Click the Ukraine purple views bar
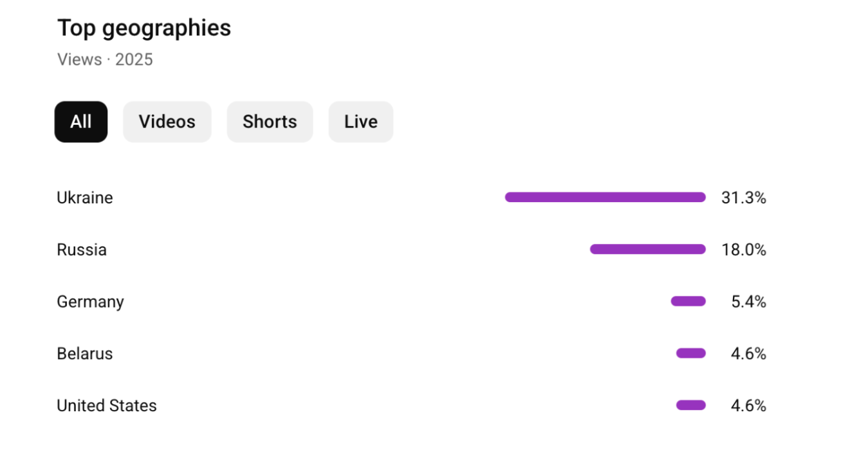Screen dimensions: 868x455 605,198
